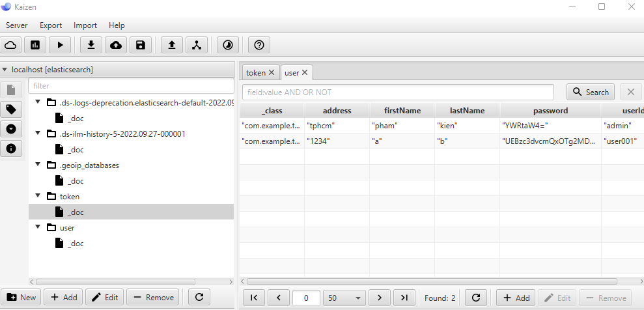
Task: Click the upload arrow toolbar icon
Action: [172, 45]
